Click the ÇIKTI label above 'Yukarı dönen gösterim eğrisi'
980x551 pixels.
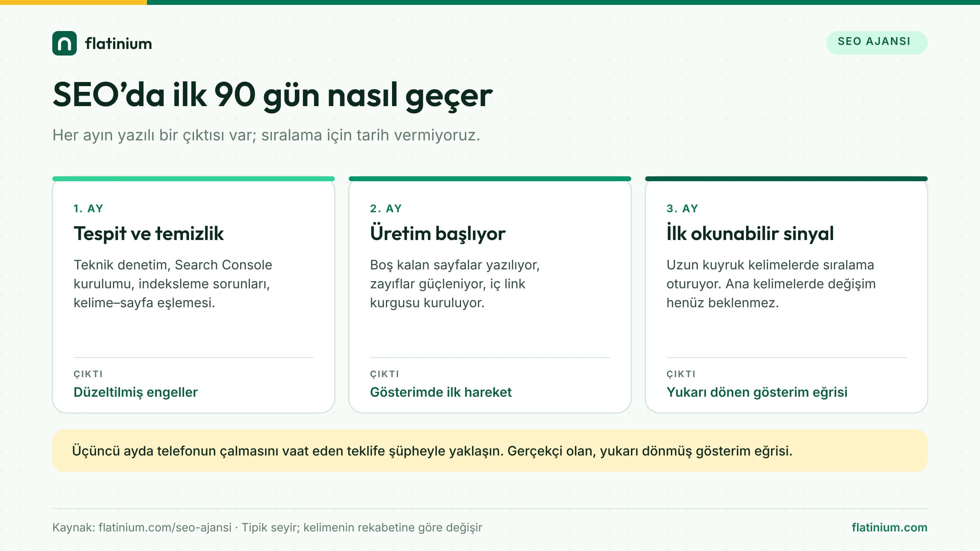681,374
